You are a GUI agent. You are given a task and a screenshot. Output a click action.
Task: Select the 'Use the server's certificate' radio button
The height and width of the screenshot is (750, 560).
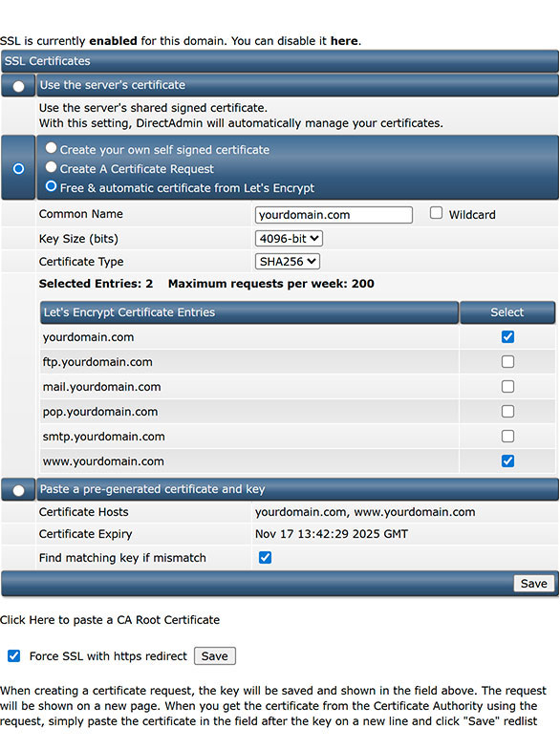coord(19,86)
